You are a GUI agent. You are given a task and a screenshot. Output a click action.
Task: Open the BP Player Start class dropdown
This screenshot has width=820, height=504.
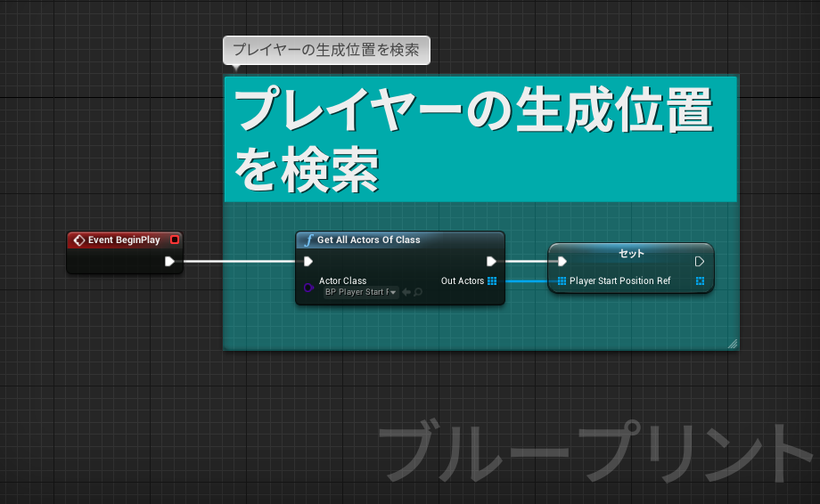(361, 292)
